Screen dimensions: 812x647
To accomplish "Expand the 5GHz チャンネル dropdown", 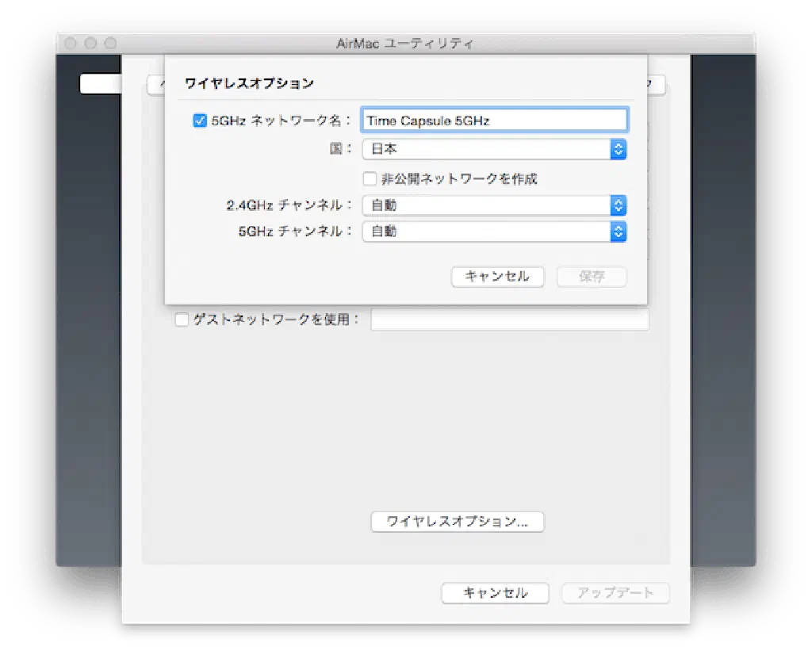I will 494,232.
